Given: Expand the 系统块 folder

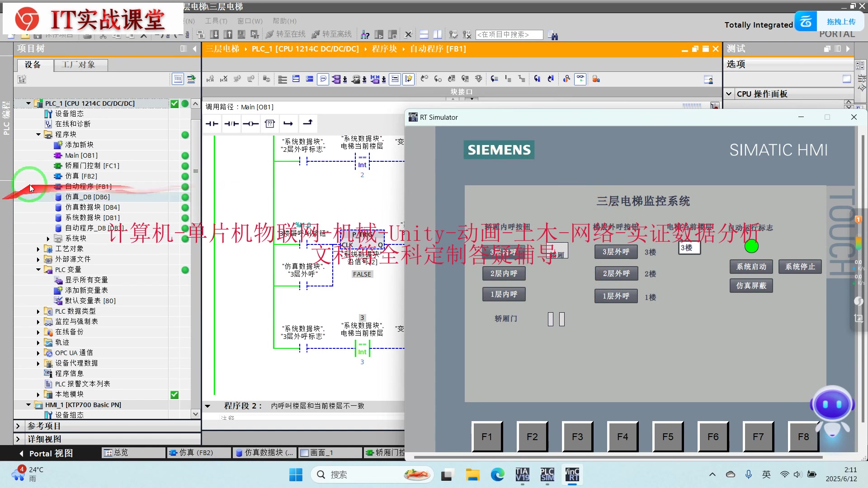Looking at the screenshot, I should click(x=48, y=238).
